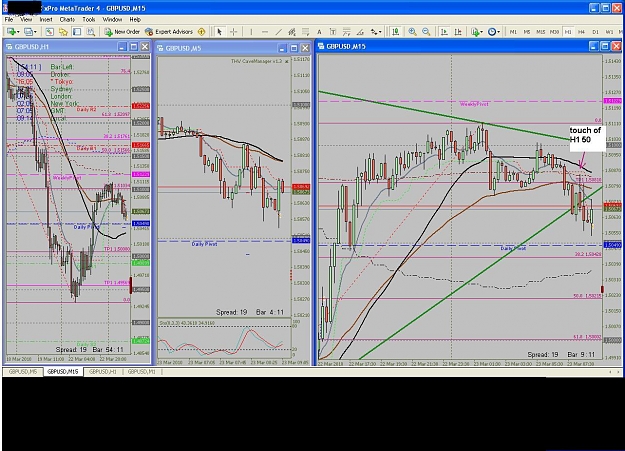The image size is (625, 451).
Task: Switch to D1 timeframe button
Action: tap(596, 32)
